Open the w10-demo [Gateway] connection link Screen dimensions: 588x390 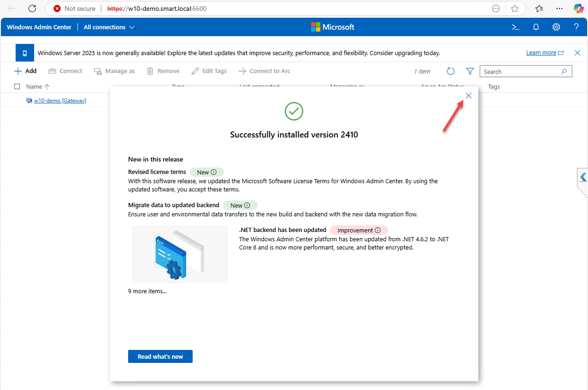click(x=60, y=101)
